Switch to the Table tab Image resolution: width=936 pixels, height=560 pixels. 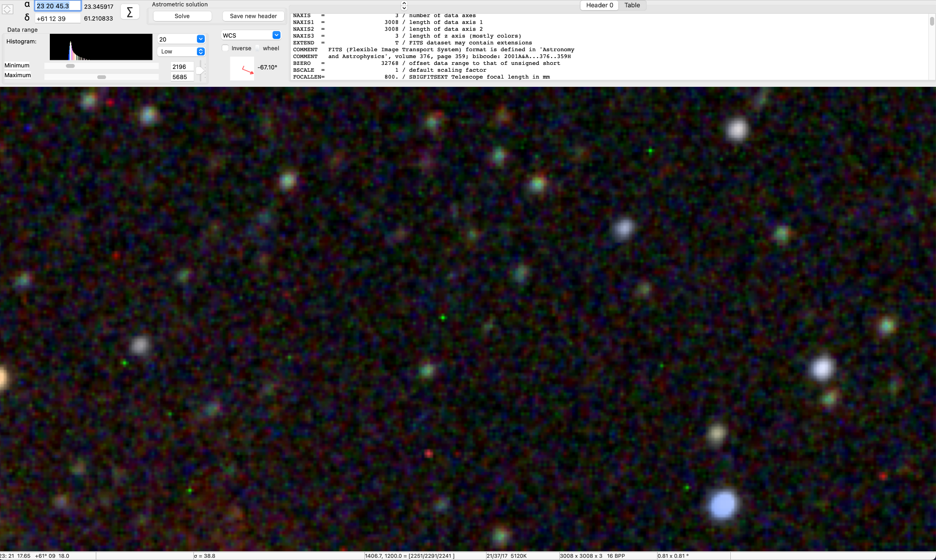[x=632, y=5]
